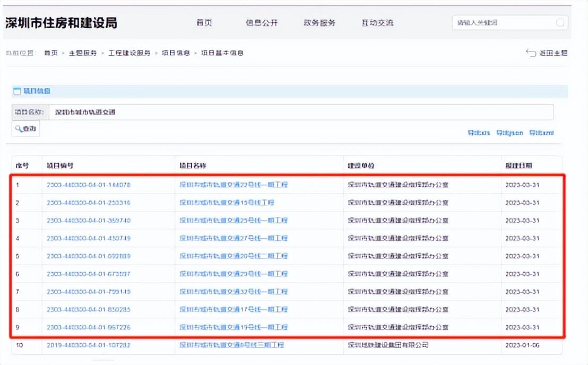Open the project number link in row 7
Screen dimensions: 588x365
pyautogui.click(x=89, y=292)
